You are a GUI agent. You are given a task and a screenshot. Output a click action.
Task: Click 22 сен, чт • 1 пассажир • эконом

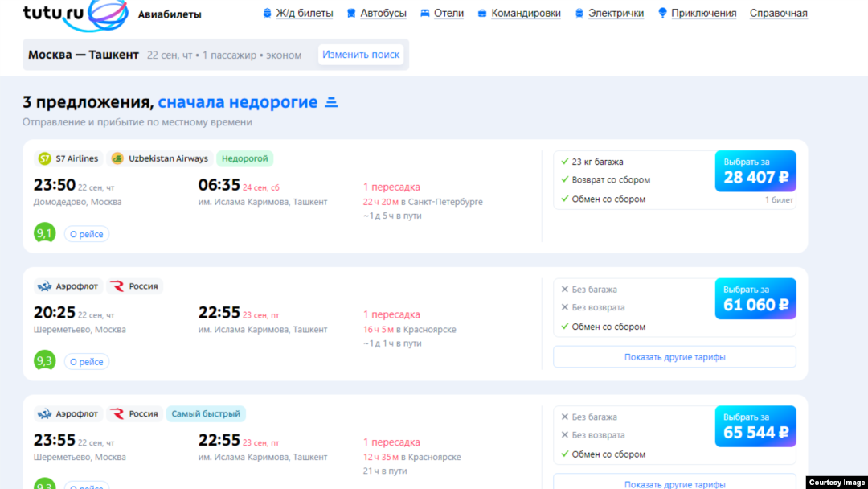tap(224, 55)
